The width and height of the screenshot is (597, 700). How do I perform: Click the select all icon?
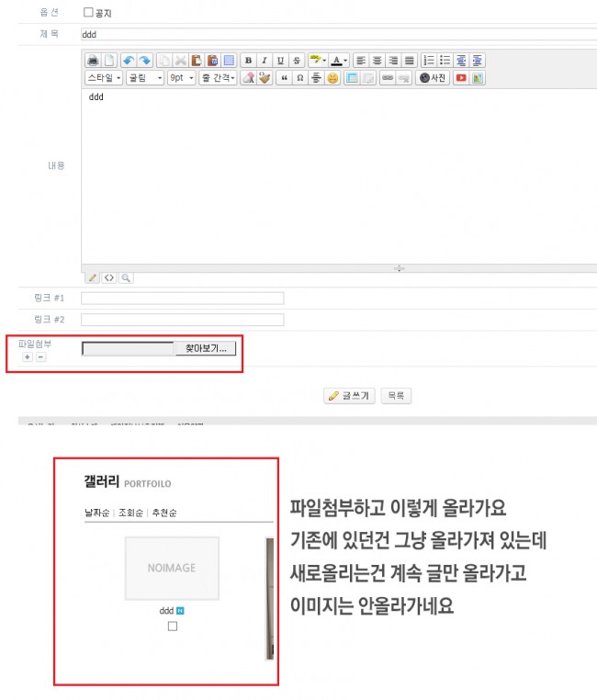(x=229, y=61)
